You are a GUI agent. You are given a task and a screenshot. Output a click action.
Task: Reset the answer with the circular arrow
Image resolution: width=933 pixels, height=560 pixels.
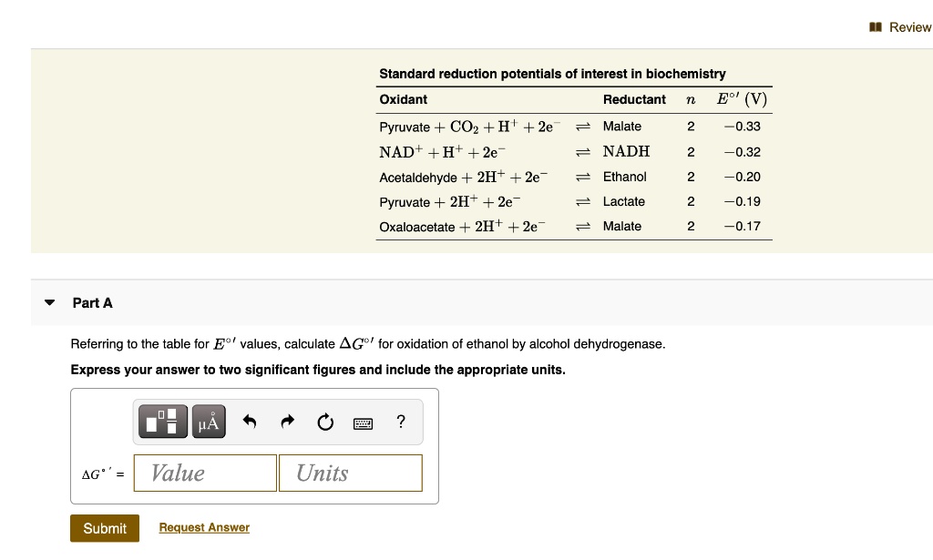click(324, 421)
